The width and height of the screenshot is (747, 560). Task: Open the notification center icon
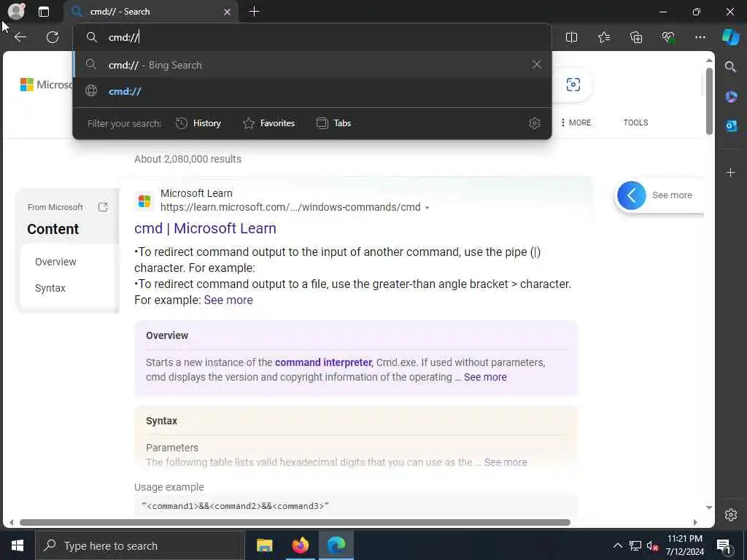(724, 546)
